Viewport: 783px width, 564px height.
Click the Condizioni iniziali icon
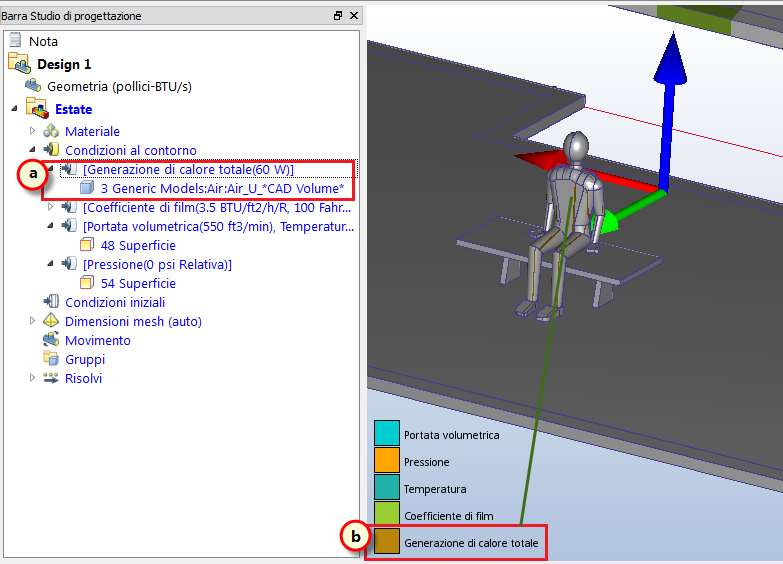point(51,301)
